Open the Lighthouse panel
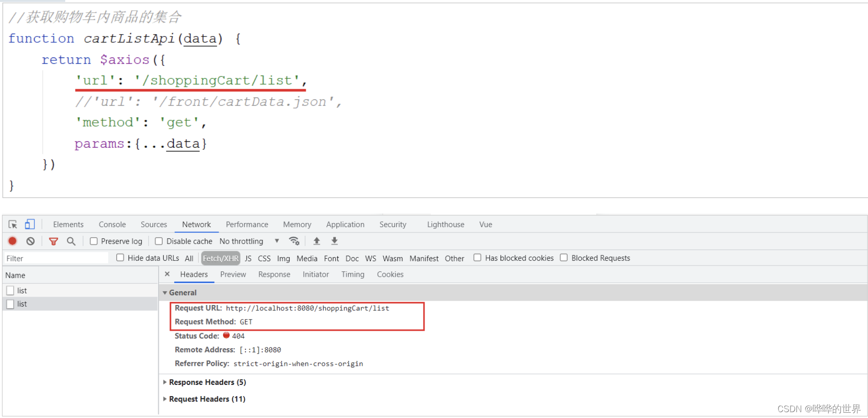 pyautogui.click(x=445, y=225)
